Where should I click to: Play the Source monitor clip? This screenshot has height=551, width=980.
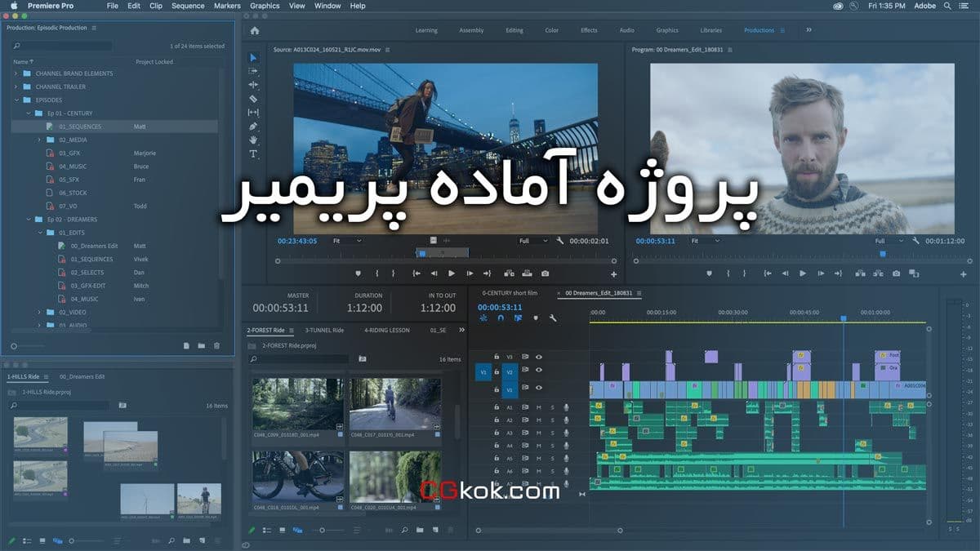(x=451, y=273)
